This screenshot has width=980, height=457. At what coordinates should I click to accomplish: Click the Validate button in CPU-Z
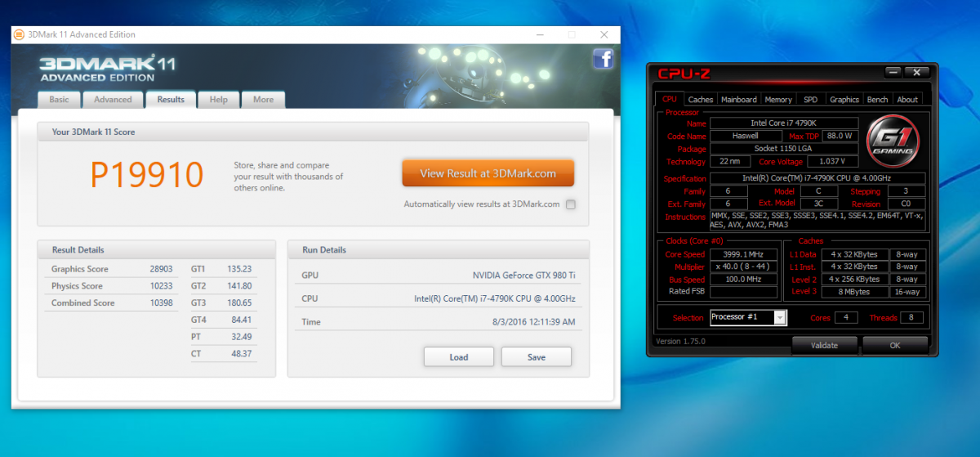(824, 345)
